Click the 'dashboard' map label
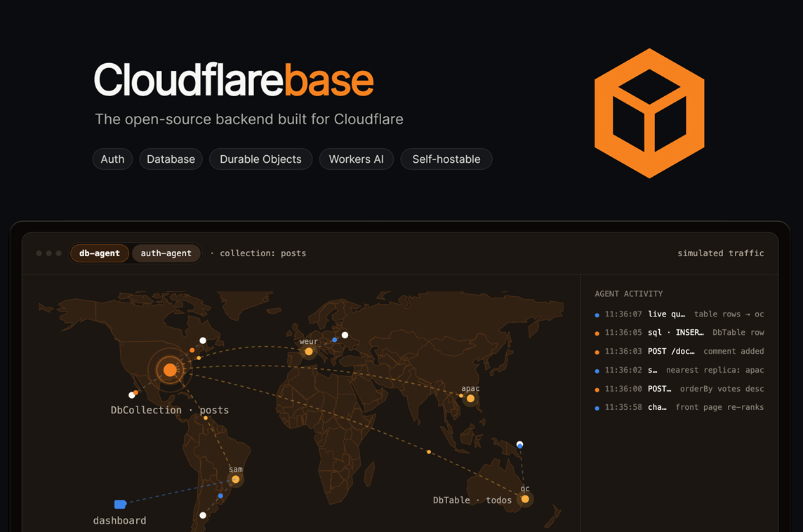Viewport: 803px width, 532px height. click(x=119, y=521)
